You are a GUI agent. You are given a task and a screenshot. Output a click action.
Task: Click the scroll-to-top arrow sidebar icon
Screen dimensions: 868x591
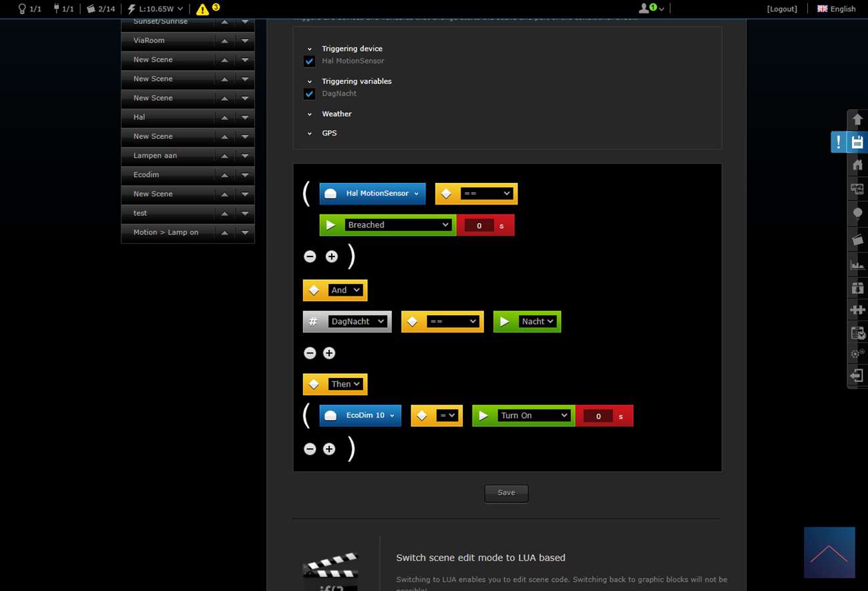coord(857,120)
